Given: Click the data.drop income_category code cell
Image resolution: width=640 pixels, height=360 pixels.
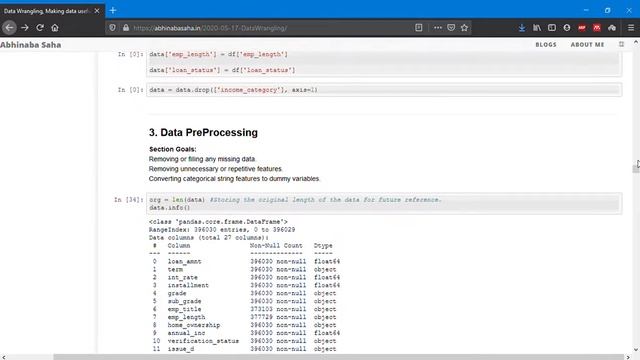Looking at the screenshot, I should coord(384,90).
